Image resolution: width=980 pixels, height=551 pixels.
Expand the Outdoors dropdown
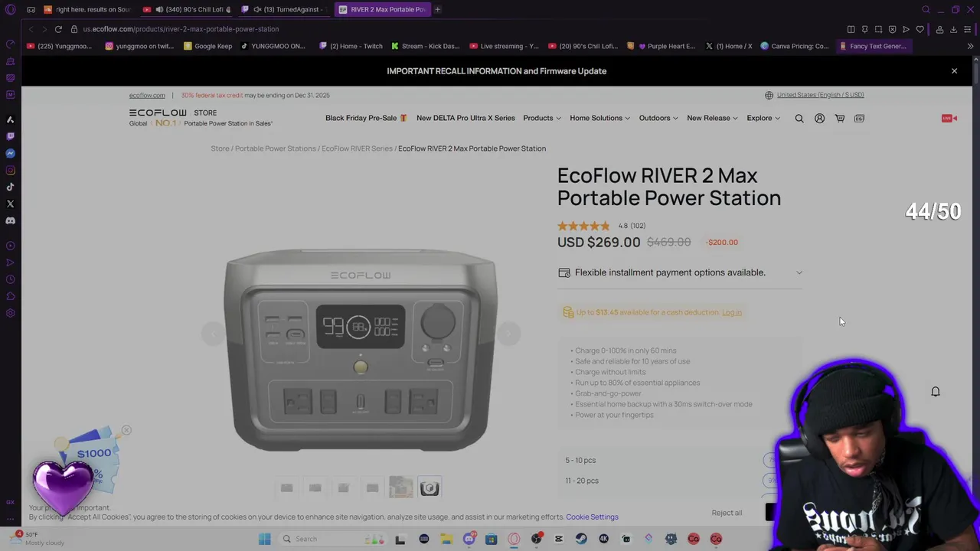coord(658,118)
